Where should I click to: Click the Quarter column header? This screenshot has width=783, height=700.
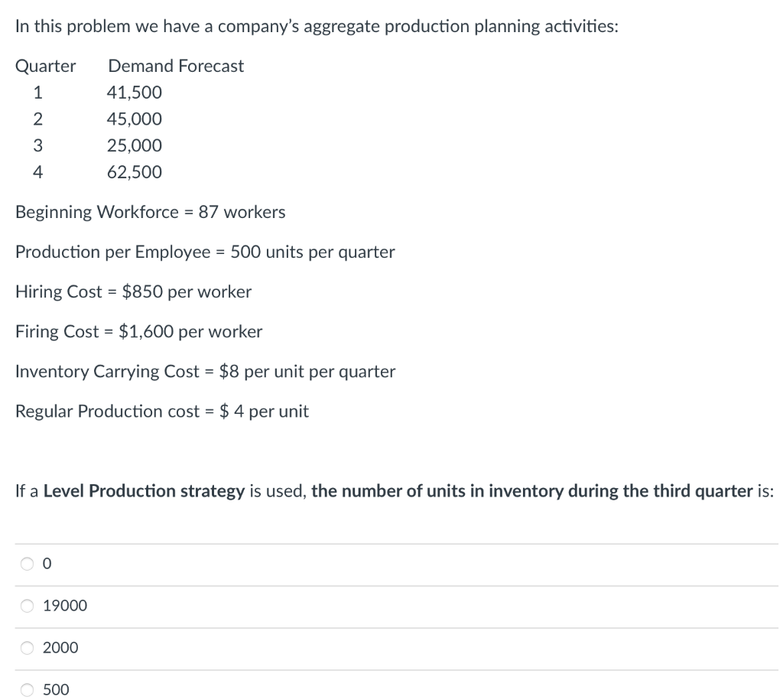[45, 66]
